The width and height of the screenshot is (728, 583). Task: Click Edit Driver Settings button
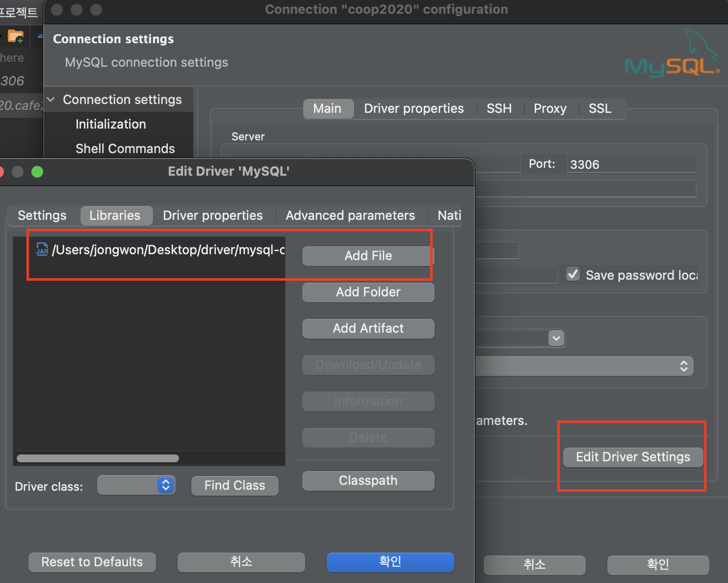[633, 457]
